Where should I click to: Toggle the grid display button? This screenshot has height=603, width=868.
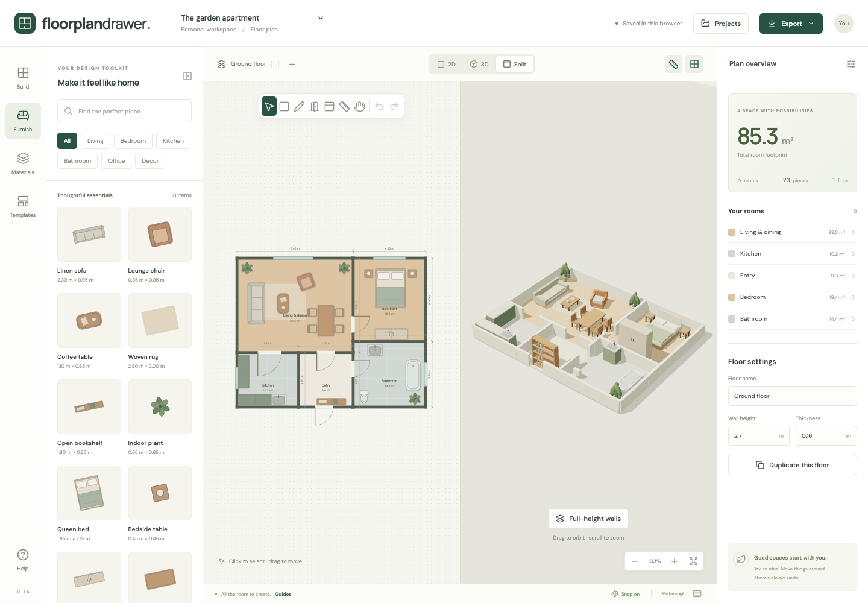[x=694, y=64]
